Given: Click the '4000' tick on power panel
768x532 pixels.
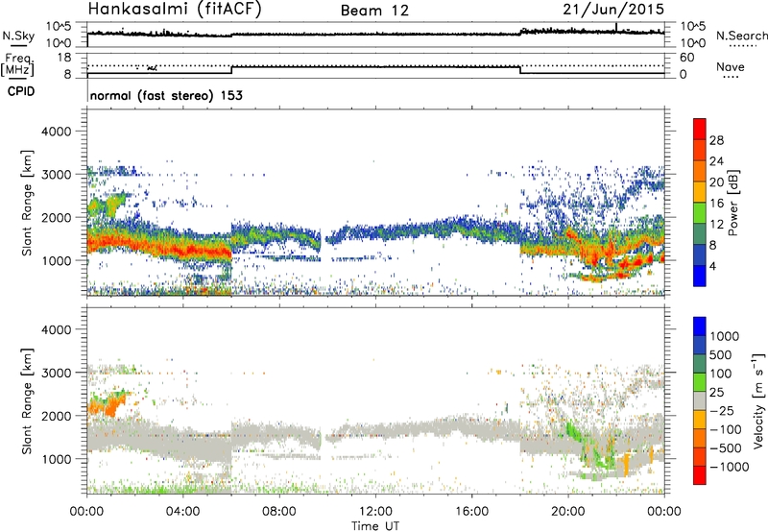Looking at the screenshot, I should [x=56, y=132].
